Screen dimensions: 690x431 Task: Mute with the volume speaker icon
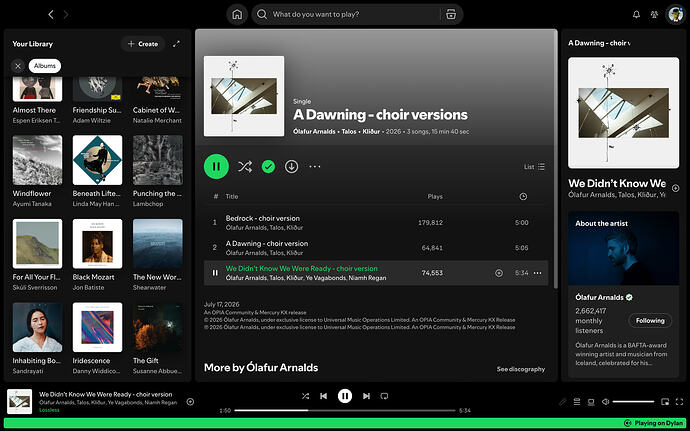pos(606,402)
